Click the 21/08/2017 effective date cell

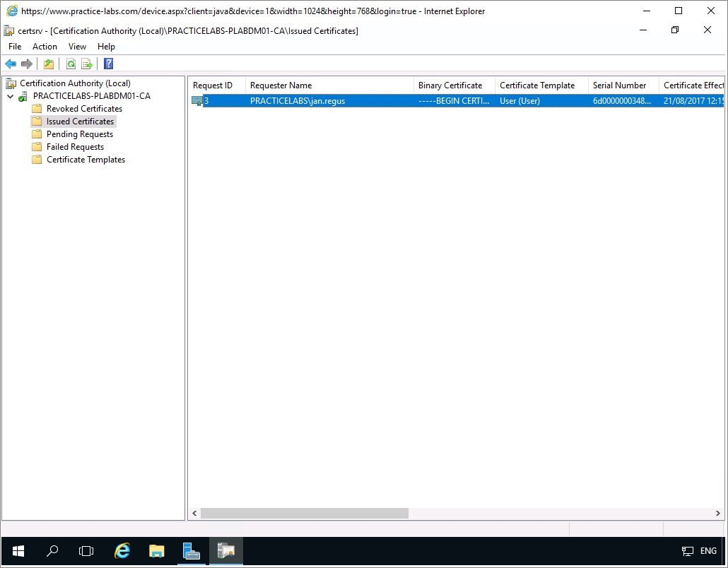(692, 101)
